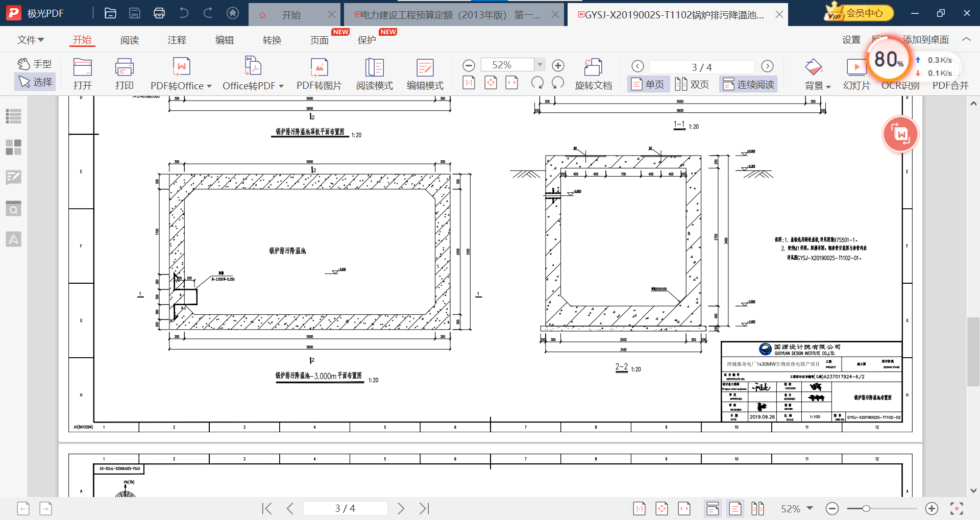Click the printer icon in title bar
Viewport: 980px width, 520px height.
point(159,13)
